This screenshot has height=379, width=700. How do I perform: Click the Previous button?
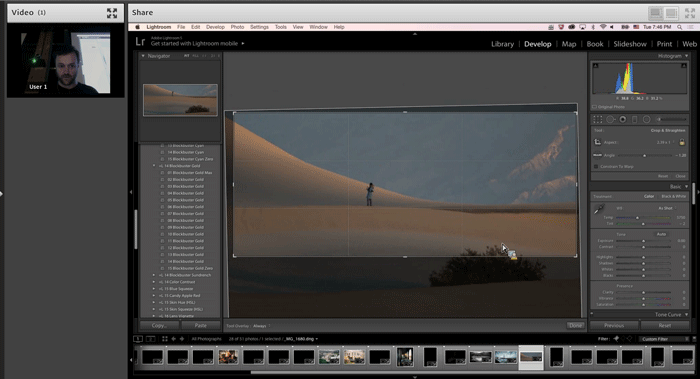[614, 325]
